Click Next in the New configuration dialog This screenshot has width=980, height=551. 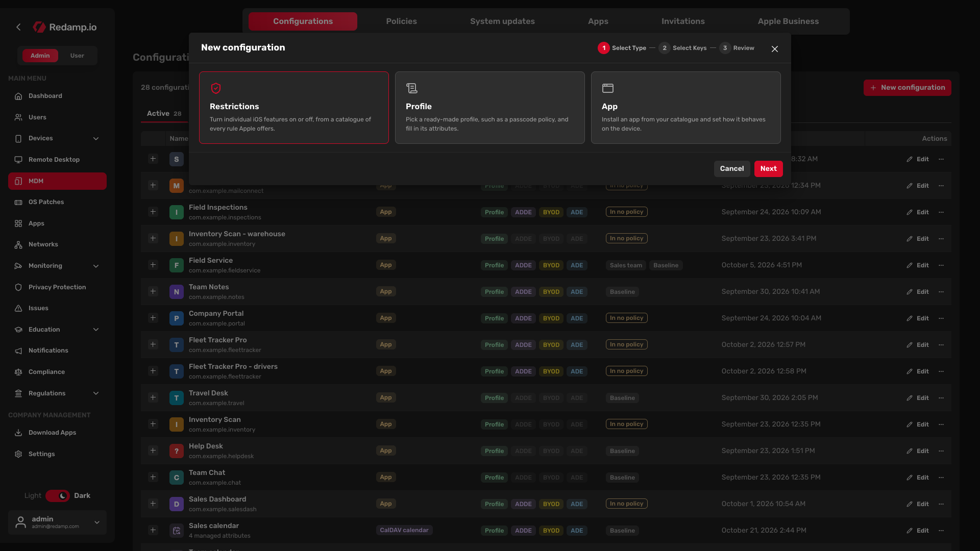click(x=768, y=169)
